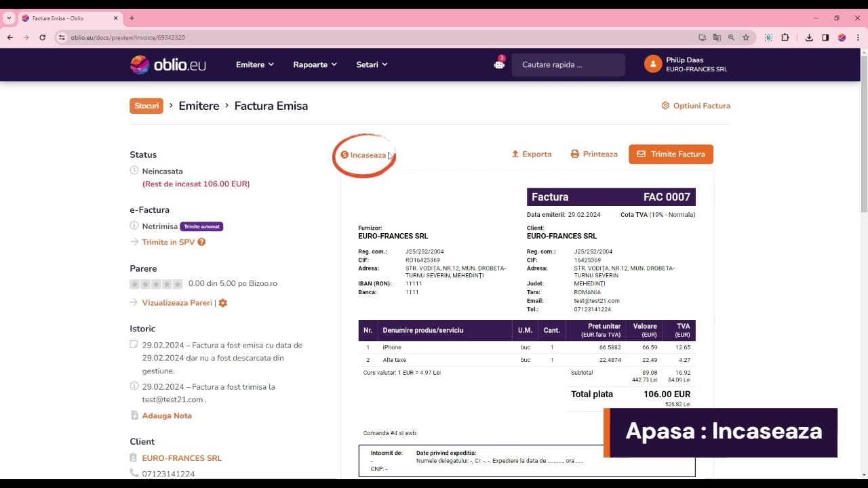
Task: Click the envelope icon on Trimite Factura
Action: click(641, 154)
